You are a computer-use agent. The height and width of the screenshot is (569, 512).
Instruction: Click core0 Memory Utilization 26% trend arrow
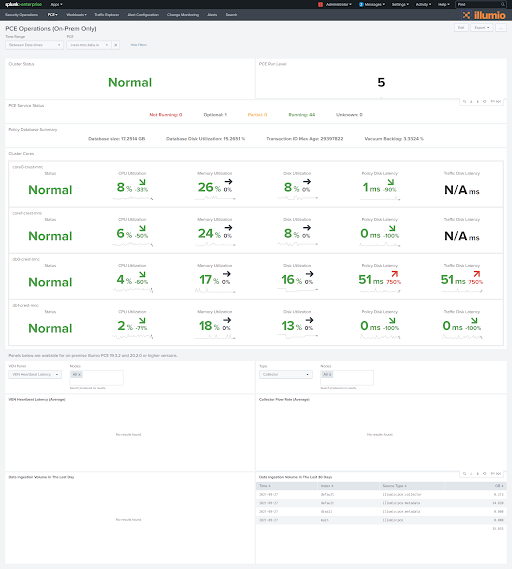(x=228, y=182)
